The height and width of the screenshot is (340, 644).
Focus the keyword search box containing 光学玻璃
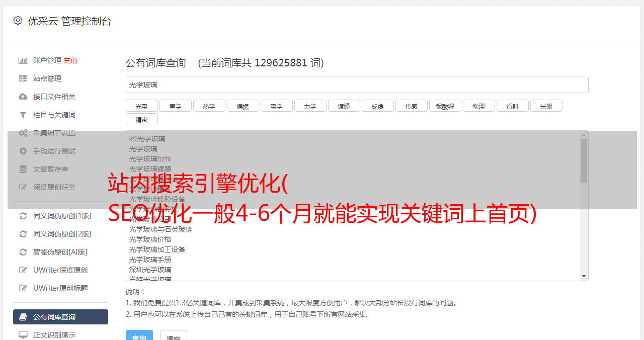tap(357, 84)
